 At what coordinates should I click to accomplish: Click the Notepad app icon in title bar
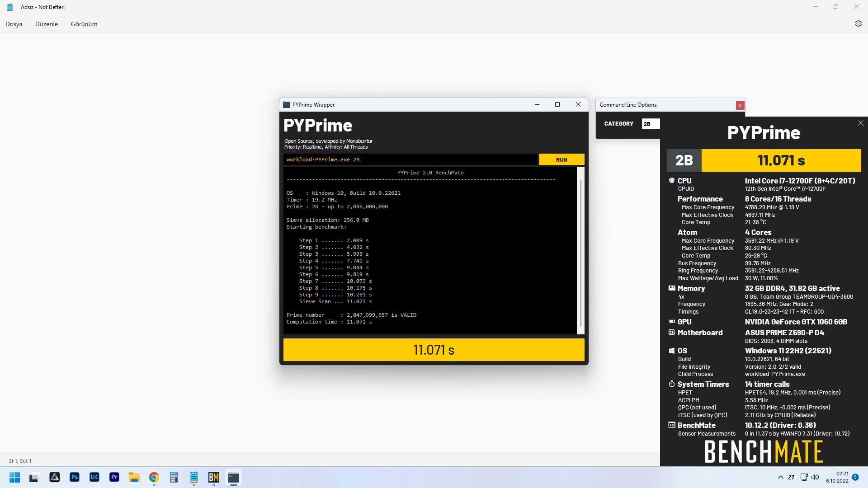click(10, 7)
